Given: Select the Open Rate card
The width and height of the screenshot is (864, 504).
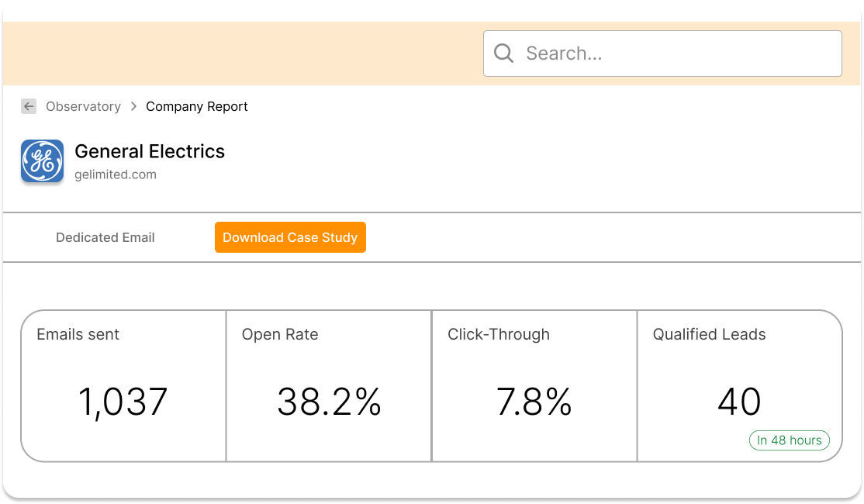Looking at the screenshot, I should click(329, 385).
